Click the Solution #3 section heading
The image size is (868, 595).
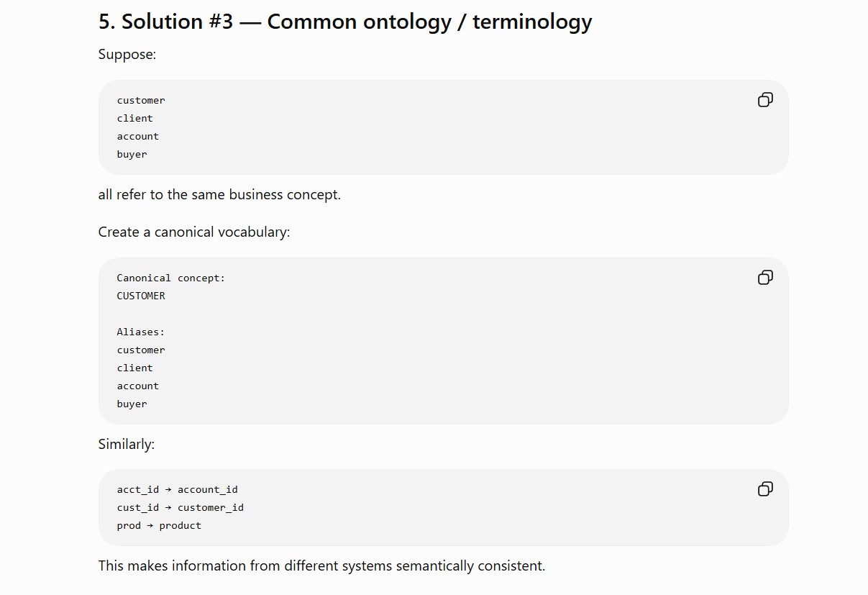(x=345, y=22)
